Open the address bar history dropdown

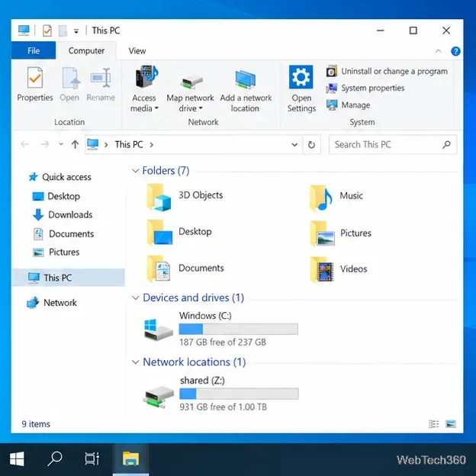(294, 144)
